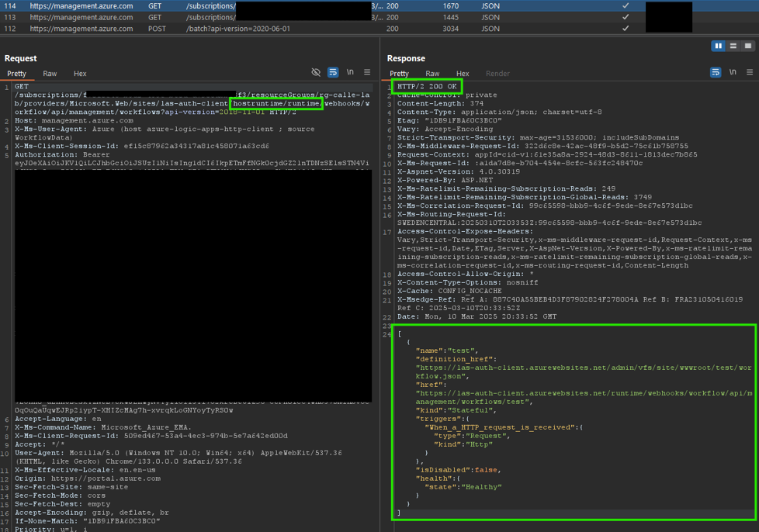Click the Date: Mon, 10 Mar 2025 header
Screen dimensions: 759x532
click(x=477, y=316)
